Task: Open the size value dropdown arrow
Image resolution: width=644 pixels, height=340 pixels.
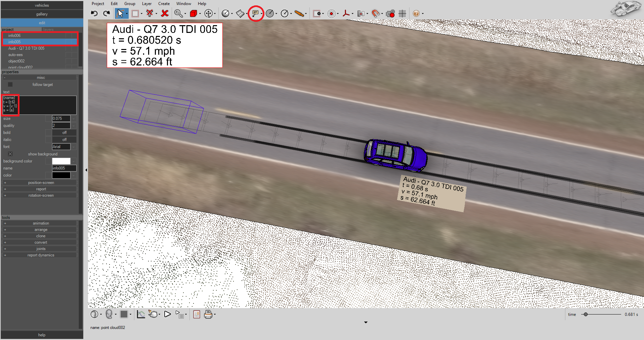Action: tap(74, 118)
